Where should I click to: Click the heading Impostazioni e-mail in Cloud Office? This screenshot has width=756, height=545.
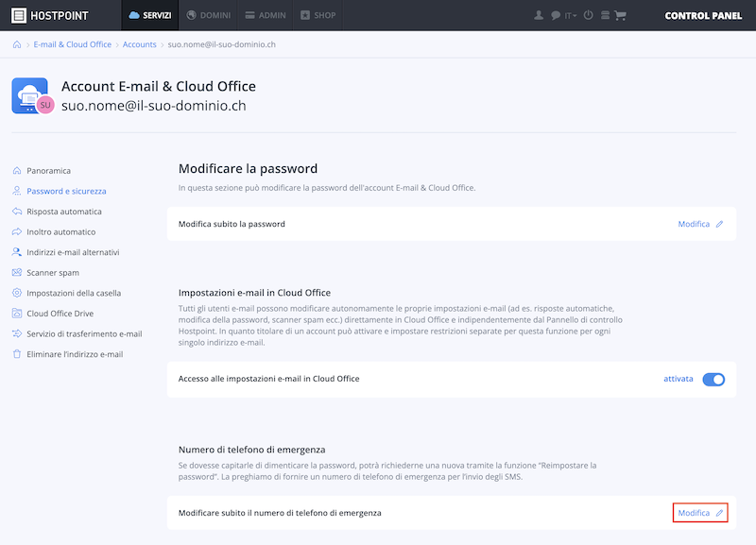(254, 293)
